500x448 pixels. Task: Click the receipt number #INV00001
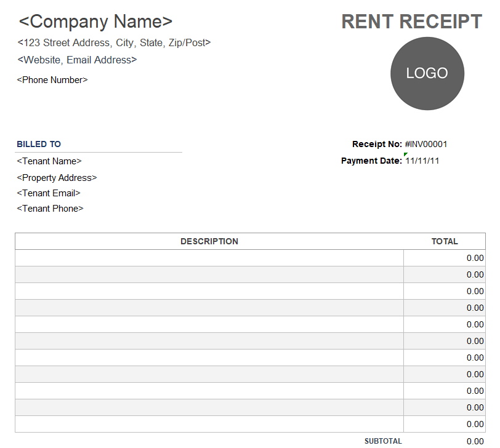pyautogui.click(x=426, y=145)
